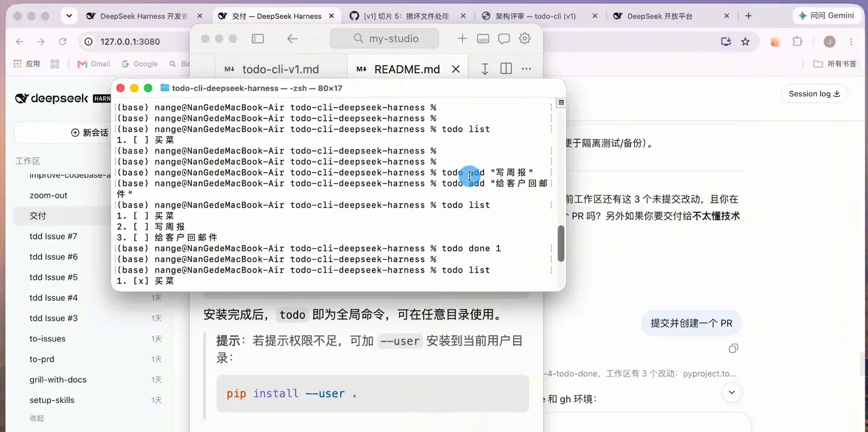868x432 pixels.
Task: Bookmark this page with the star icon
Action: pyautogui.click(x=745, y=41)
